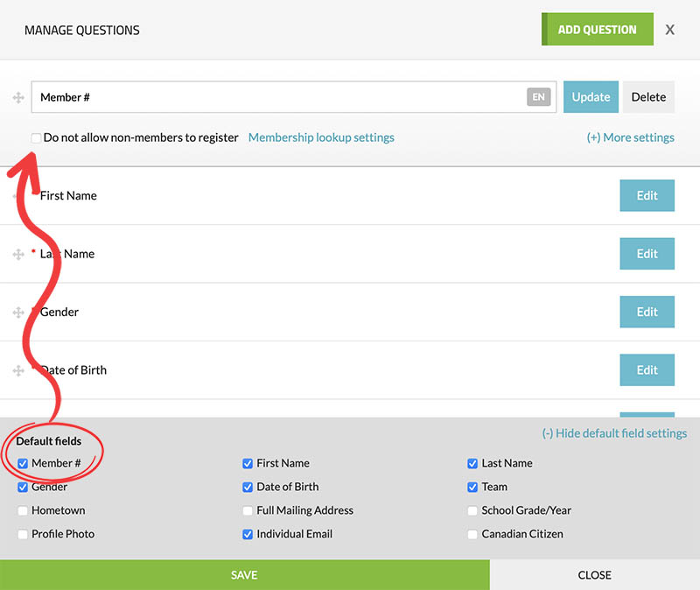Click drag handle icon beside Last Name row
This screenshot has width=700, height=590.
point(18,254)
